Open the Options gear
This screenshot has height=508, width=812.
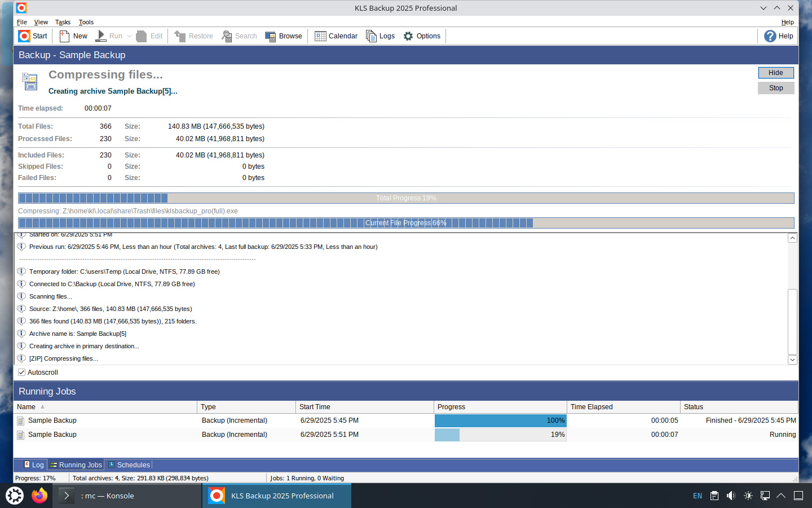(x=422, y=36)
